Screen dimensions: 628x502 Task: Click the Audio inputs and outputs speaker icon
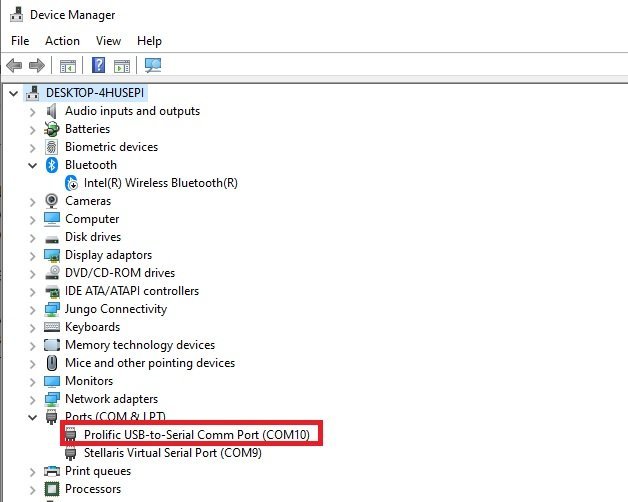coord(51,111)
